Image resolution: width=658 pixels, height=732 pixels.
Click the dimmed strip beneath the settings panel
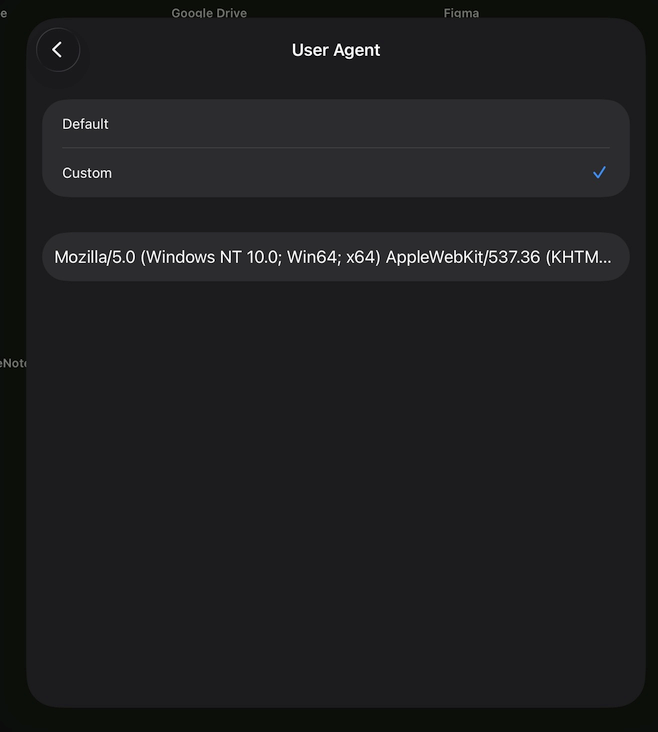click(335, 721)
